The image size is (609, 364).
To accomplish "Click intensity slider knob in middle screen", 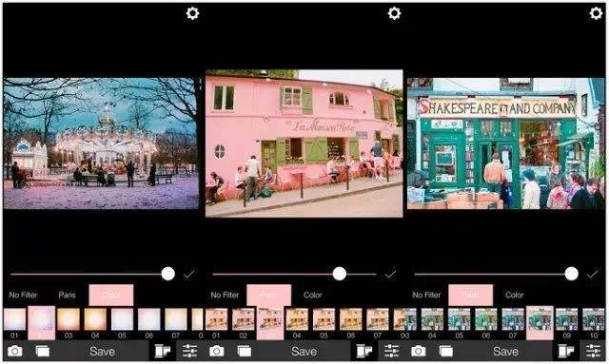I will 340,274.
